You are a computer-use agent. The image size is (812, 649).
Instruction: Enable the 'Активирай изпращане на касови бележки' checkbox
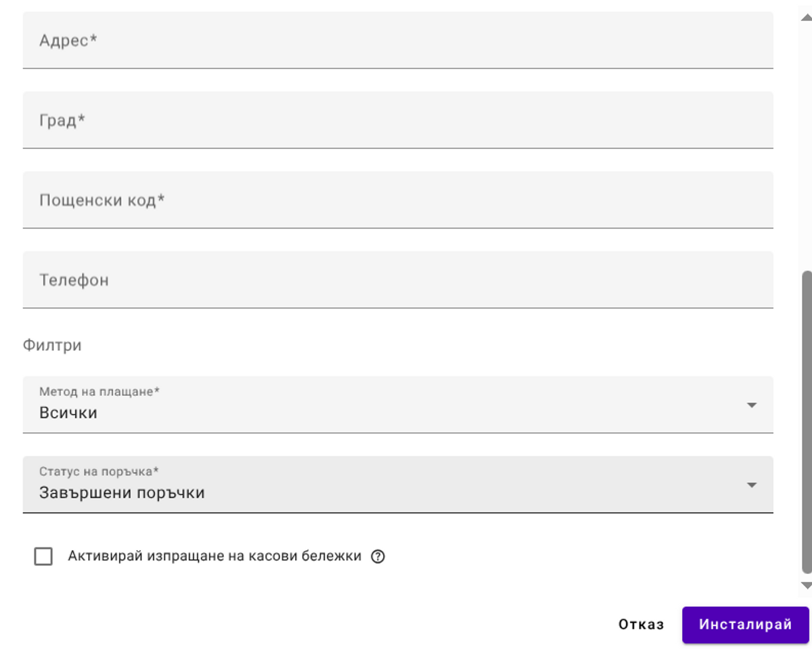43,557
